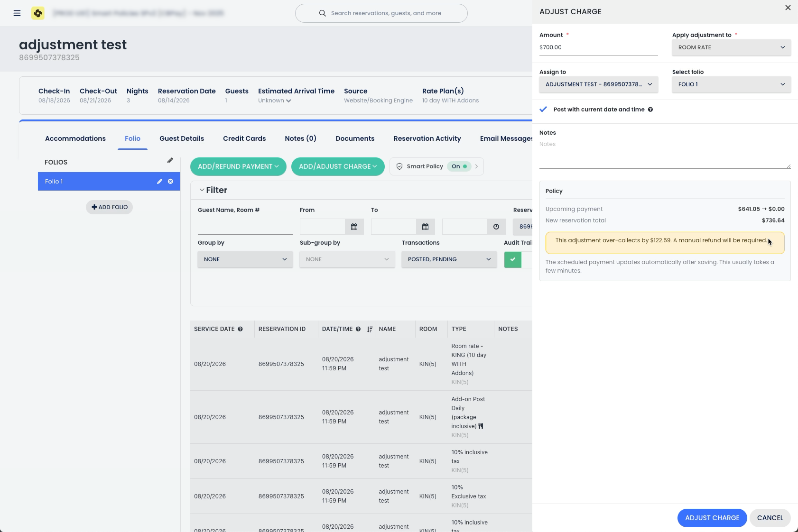Image resolution: width=798 pixels, height=532 pixels.
Task: Click the Notes text area
Action: (x=665, y=154)
